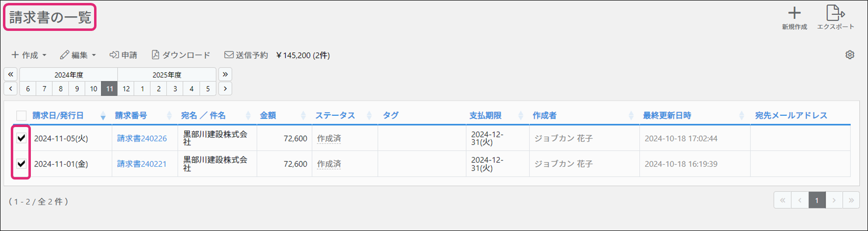The image size is (868, 231).
Task: Open invoice link 請求書240221
Action: [142, 164]
